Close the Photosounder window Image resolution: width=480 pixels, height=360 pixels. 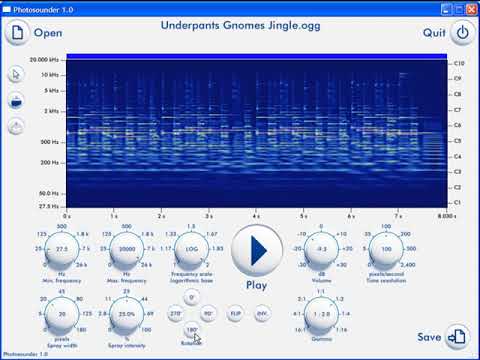tap(472, 10)
